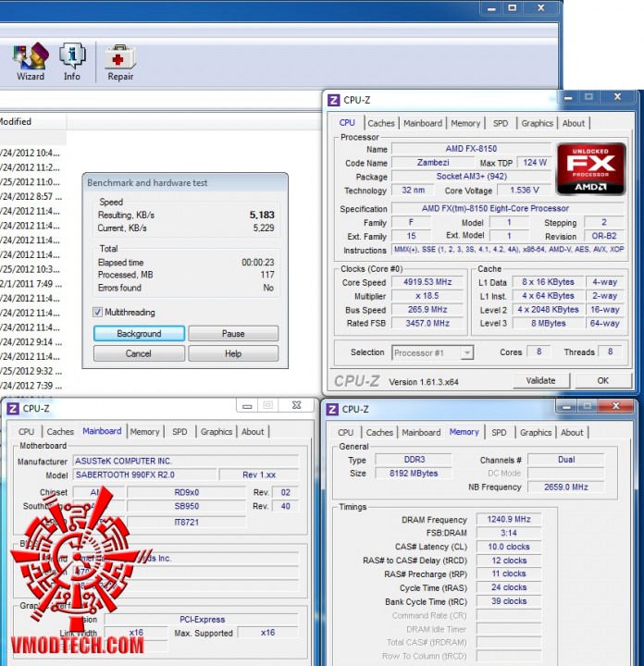644x666 pixels.
Task: Switch to Caches tab in top CPU-Z window
Action: pyautogui.click(x=381, y=123)
